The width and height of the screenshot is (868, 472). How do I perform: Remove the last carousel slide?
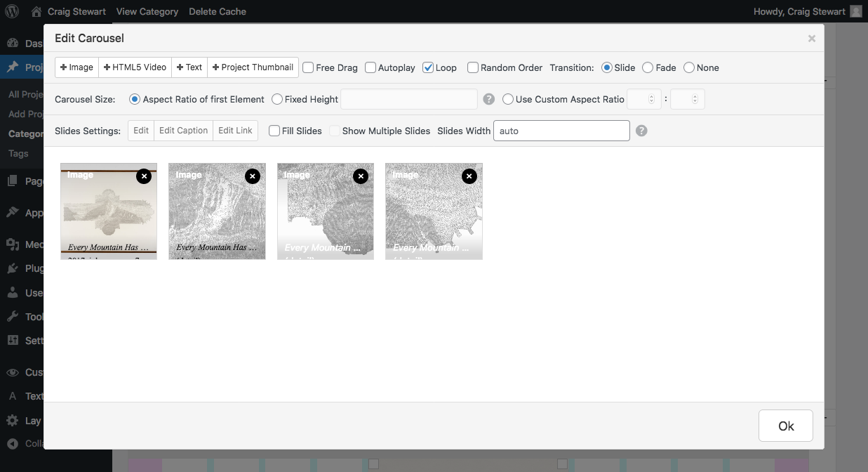click(x=469, y=176)
